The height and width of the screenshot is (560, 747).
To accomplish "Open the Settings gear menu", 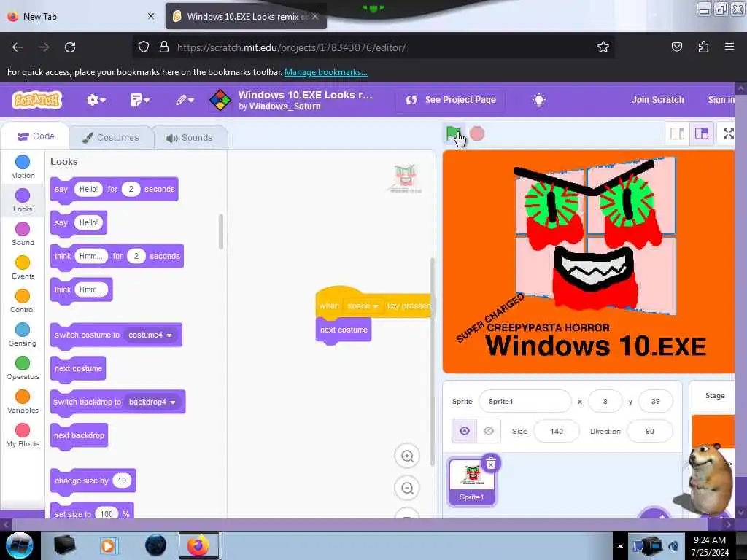I will (96, 100).
